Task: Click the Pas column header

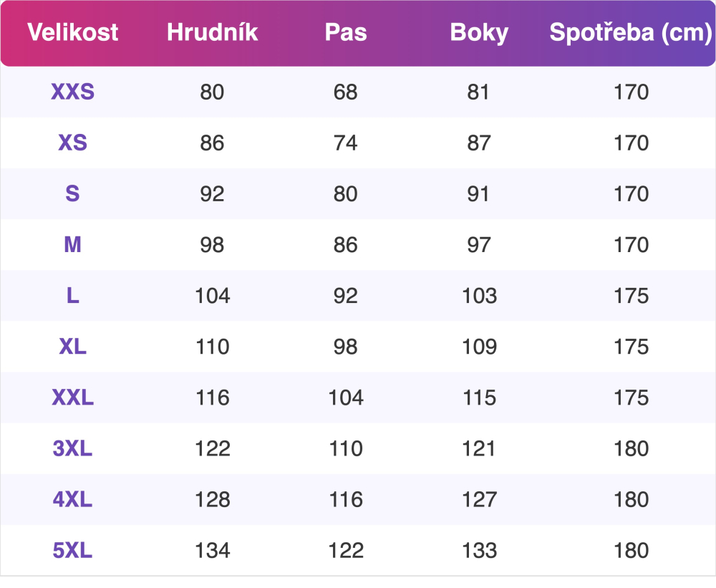Action: [x=346, y=32]
